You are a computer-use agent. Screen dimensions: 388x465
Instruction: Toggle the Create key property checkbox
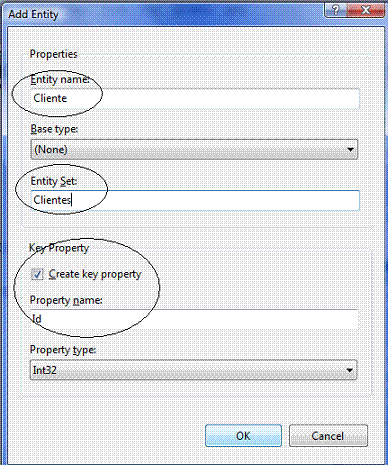pyautogui.click(x=37, y=274)
